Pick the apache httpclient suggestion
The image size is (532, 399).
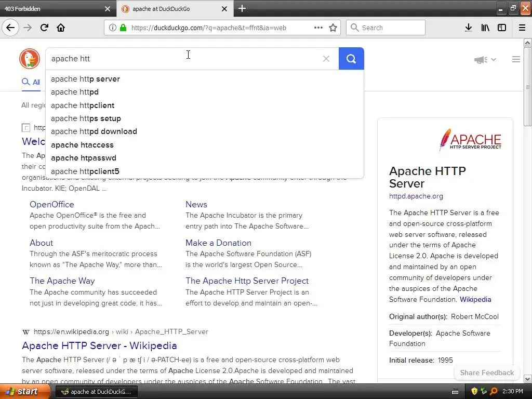coord(205,105)
